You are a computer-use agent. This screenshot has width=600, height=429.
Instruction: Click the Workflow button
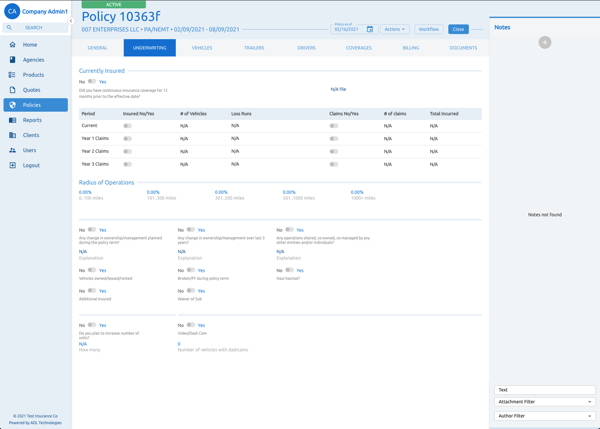tap(429, 29)
